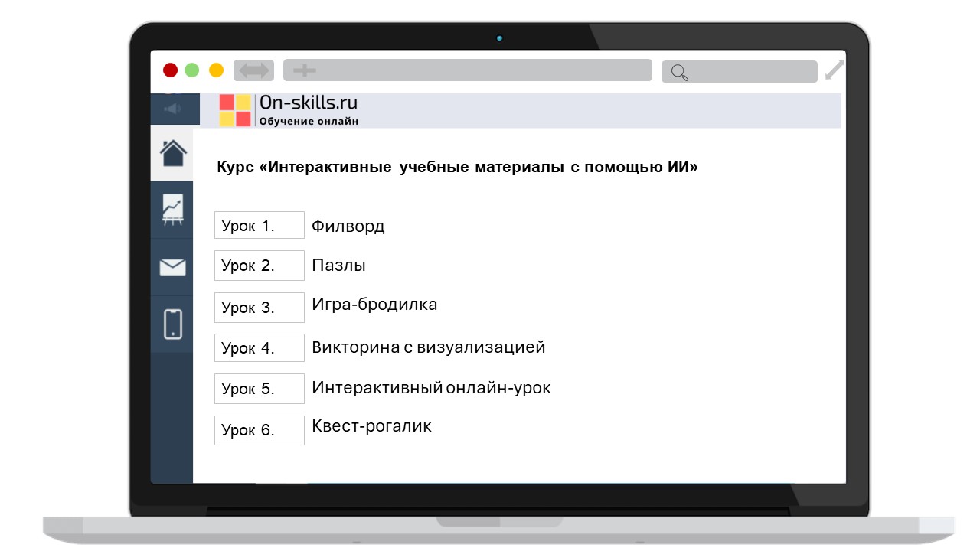Open the Урок 2. box
This screenshot has height=551, width=980.
click(260, 266)
